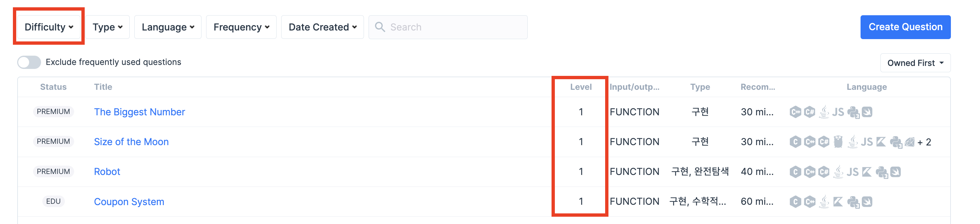This screenshot has width=980, height=224.
Task: Expand the Language filter dropdown
Action: (168, 27)
